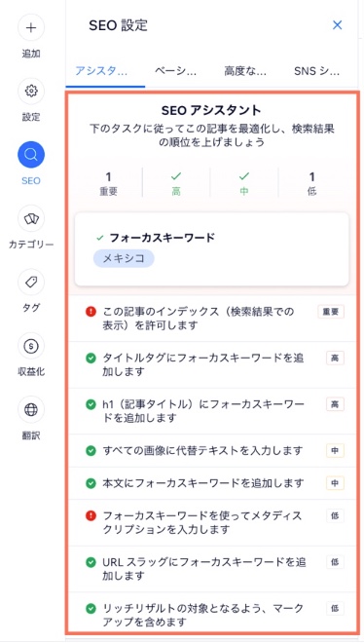Image resolution: width=364 pixels, height=643 pixels.
Task: Switch to the SNS シ... tab
Action: point(316,71)
